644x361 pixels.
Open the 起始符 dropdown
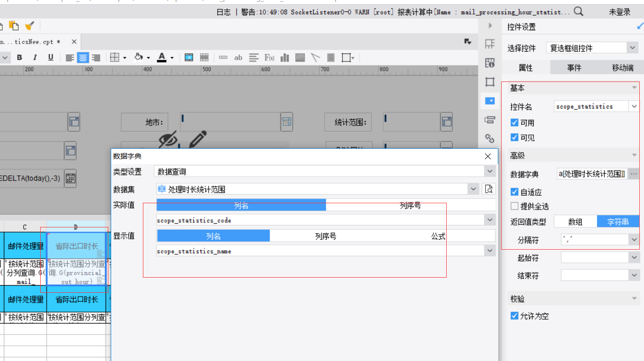click(634, 258)
